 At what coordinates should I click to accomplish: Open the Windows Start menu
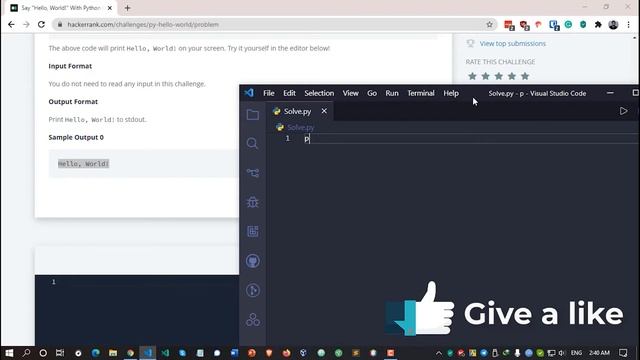tap(9, 353)
